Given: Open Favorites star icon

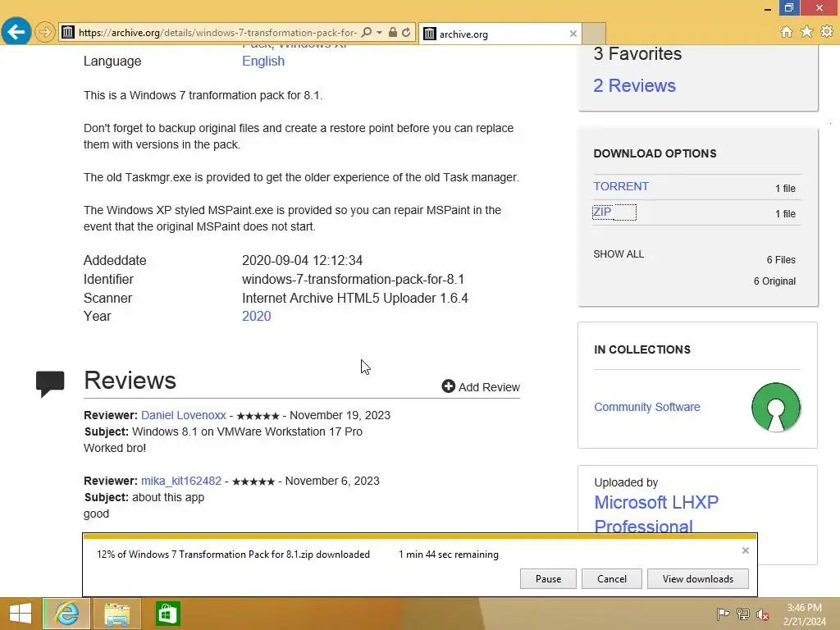Looking at the screenshot, I should tap(806, 32).
